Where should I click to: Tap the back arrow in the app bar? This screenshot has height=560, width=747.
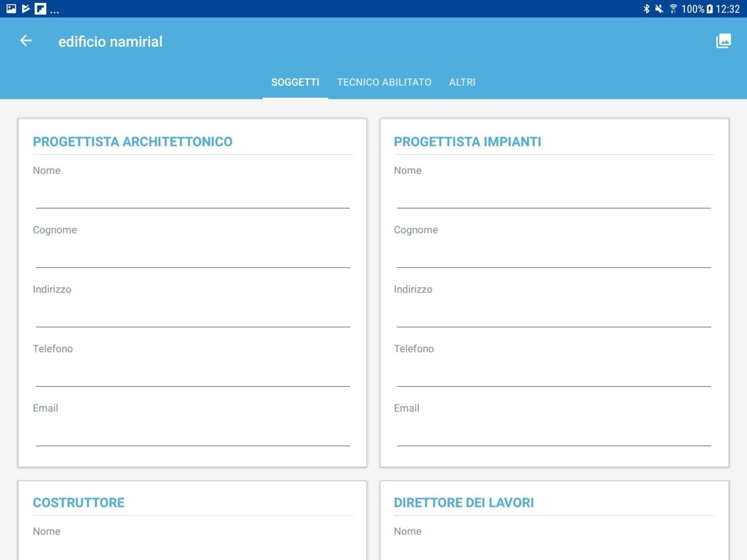(x=25, y=40)
